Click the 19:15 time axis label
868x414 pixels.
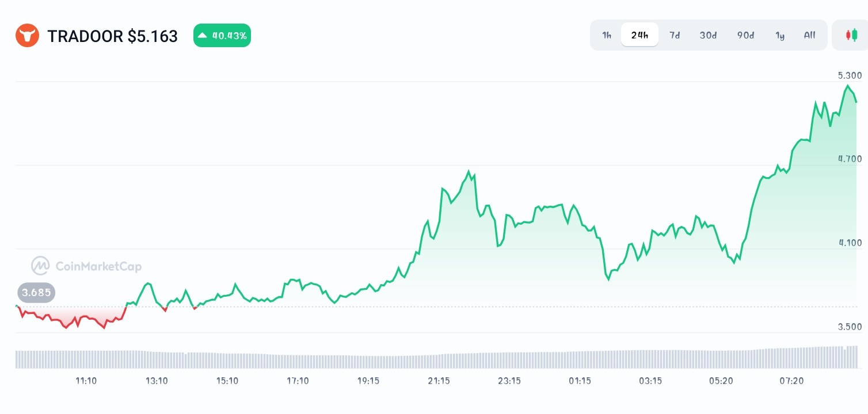pos(368,381)
